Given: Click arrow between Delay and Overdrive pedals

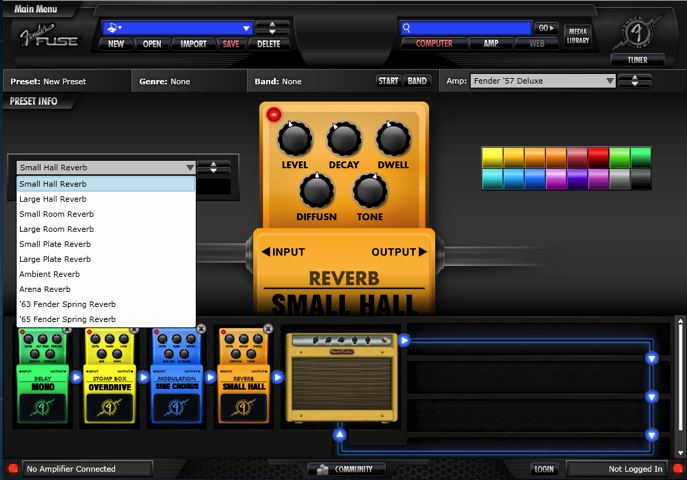Looking at the screenshot, I should 76,377.
